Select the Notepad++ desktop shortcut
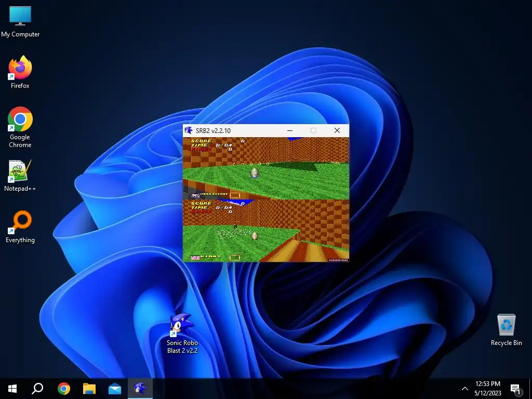The width and height of the screenshot is (532, 399). (20, 176)
